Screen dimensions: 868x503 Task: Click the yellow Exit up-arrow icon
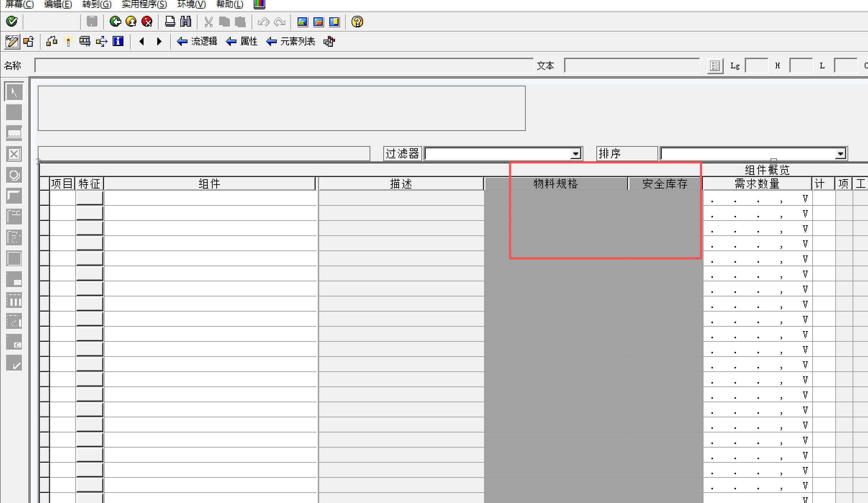[x=131, y=22]
